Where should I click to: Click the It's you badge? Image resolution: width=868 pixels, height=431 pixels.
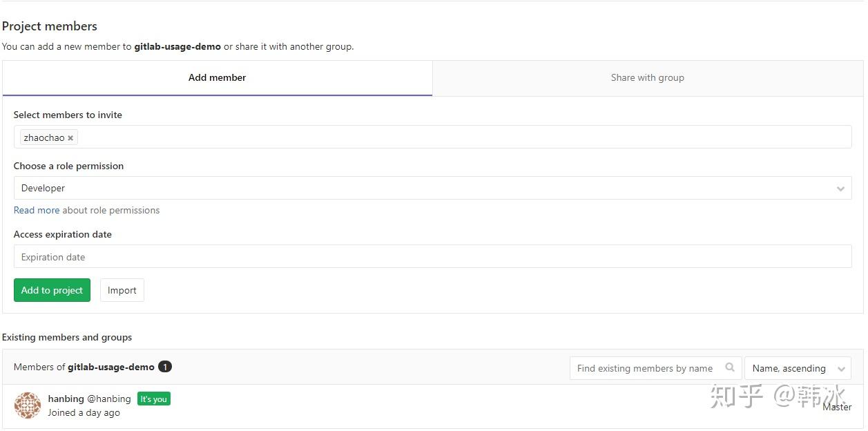(x=153, y=399)
